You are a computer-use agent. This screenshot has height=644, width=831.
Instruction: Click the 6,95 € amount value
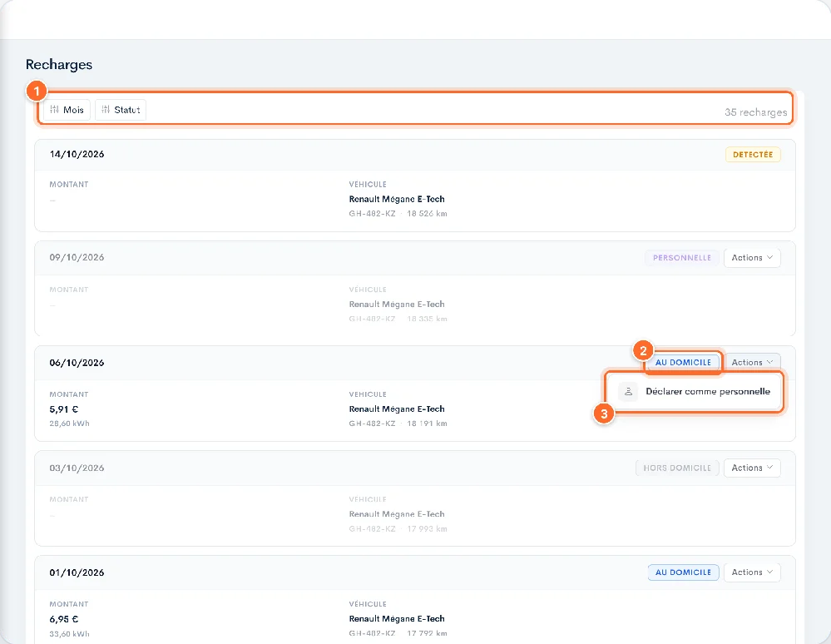tap(63, 619)
